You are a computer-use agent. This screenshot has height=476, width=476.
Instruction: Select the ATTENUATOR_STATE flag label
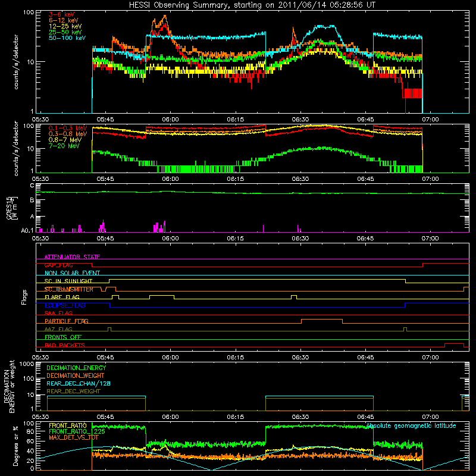point(72,257)
